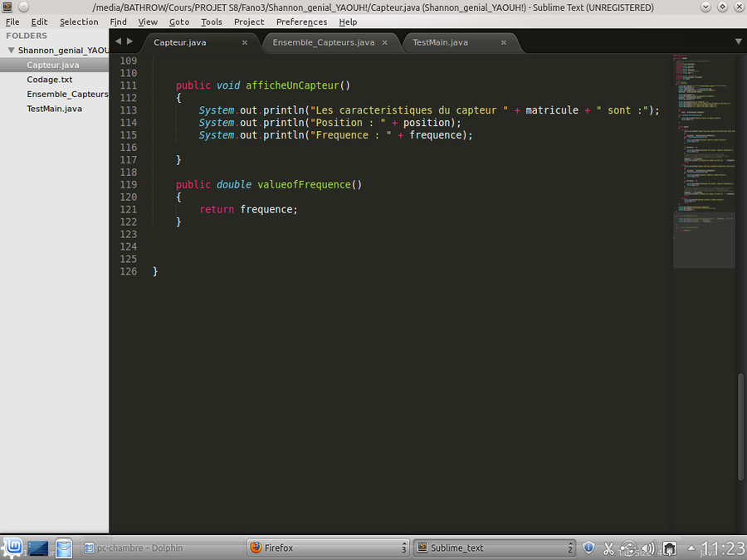747x560 pixels.
Task: Open the file manager launcher in taskbar
Action: [64, 548]
